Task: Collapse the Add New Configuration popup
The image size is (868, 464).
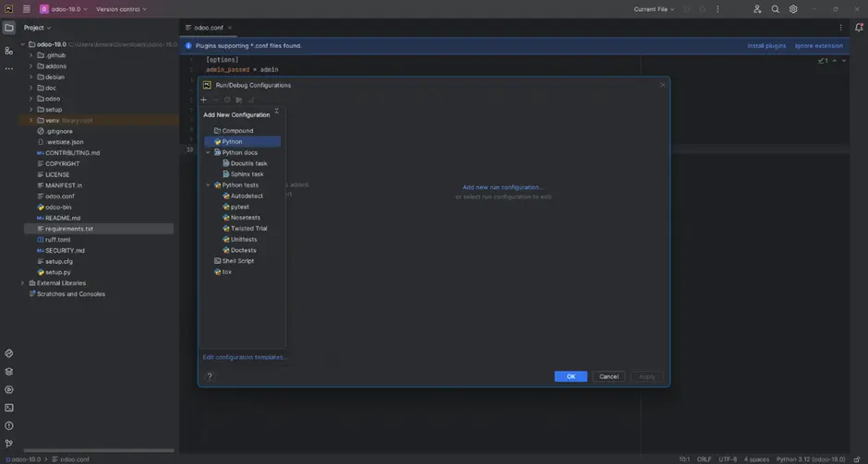Action: click(x=277, y=112)
